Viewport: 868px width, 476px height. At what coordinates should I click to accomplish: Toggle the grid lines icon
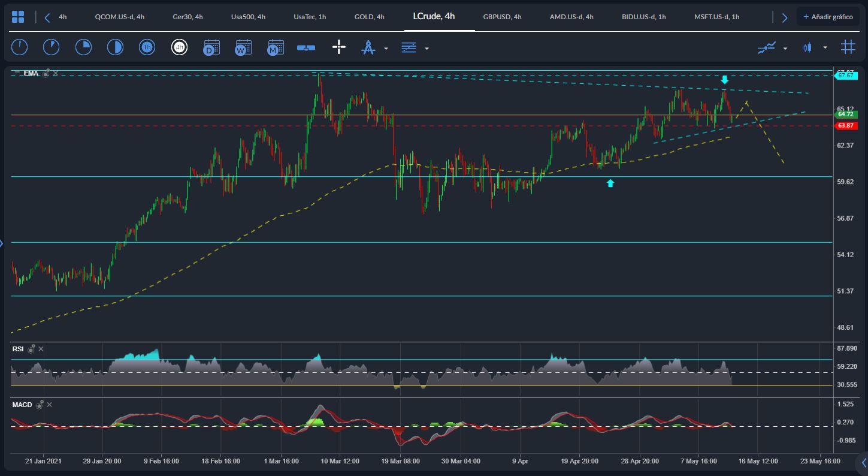pos(848,47)
